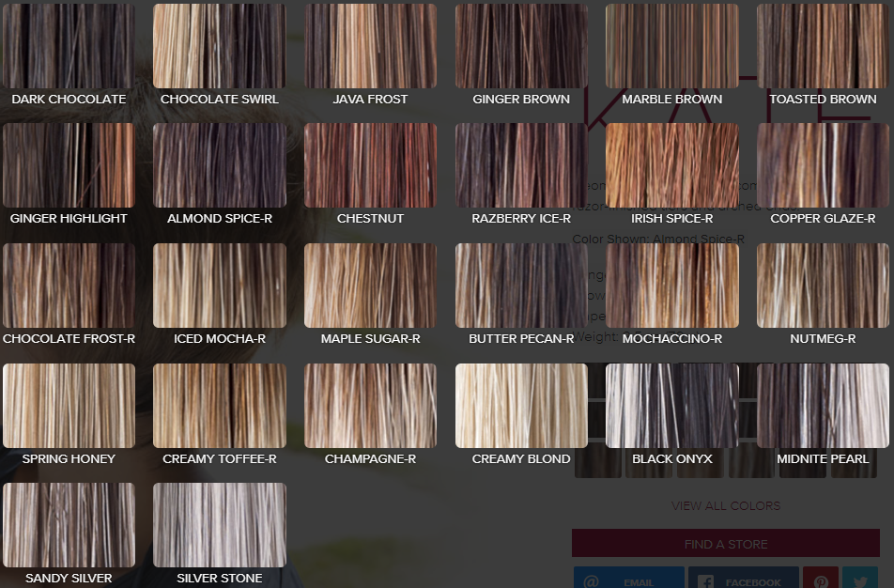Choose the Irish Spice-R color
894x588 pixels.
pyautogui.click(x=672, y=165)
